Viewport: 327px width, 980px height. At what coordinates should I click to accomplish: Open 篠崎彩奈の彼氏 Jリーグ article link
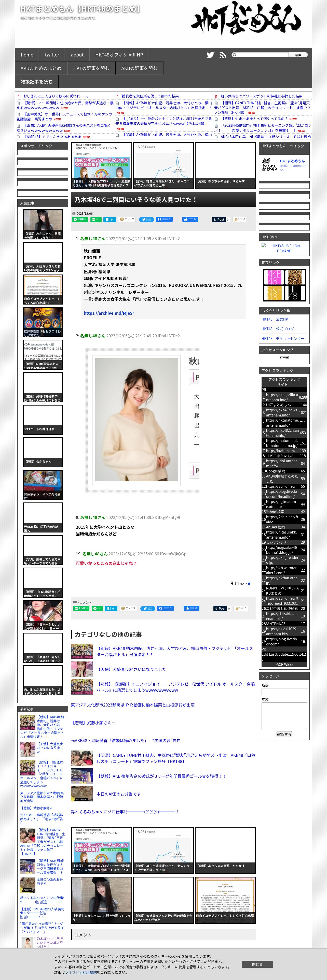(x=161, y=776)
